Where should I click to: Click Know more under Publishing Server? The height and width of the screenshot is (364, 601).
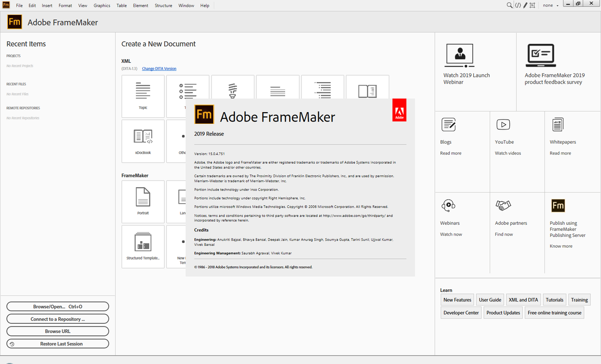coord(561,246)
